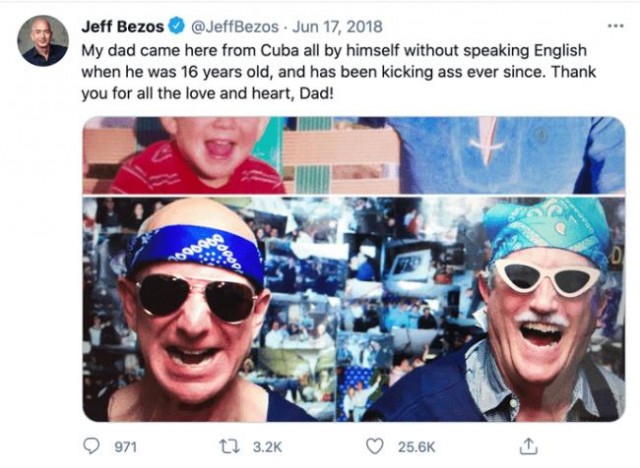Like the tweet with the heart icon
This screenshot has height=468, width=640.
pos(374,446)
